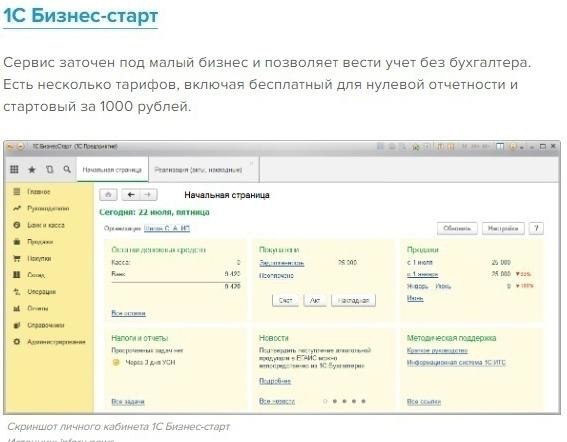This screenshot has width=567, height=442.
Task: Click the home button on start page
Action: [x=108, y=195]
